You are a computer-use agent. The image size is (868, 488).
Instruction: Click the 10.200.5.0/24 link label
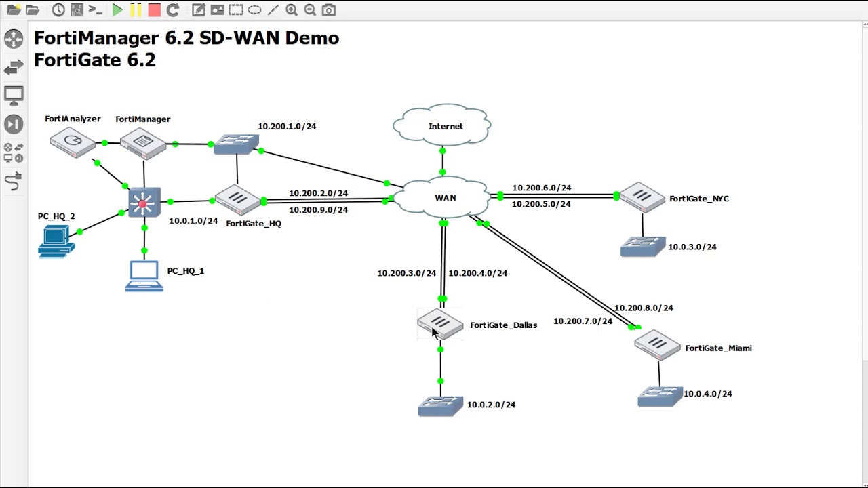coord(541,204)
